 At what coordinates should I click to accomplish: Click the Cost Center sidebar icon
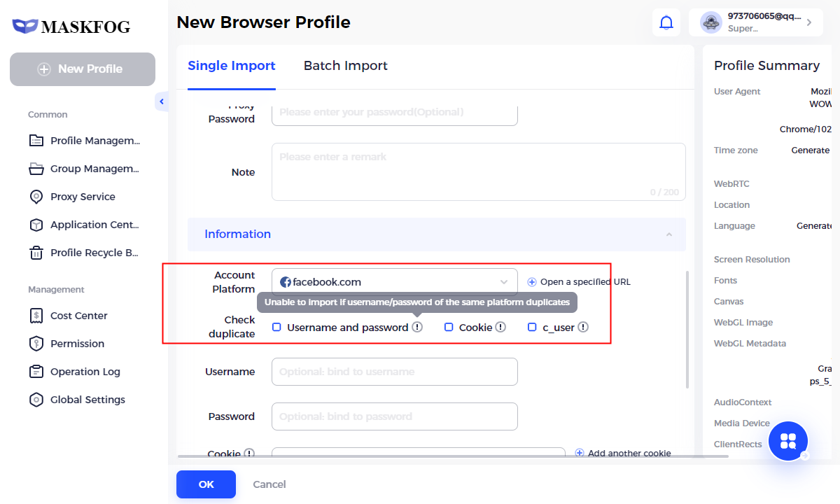click(x=36, y=316)
